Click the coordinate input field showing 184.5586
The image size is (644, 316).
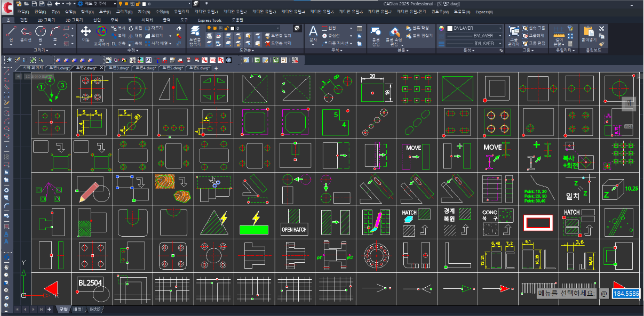point(625,293)
